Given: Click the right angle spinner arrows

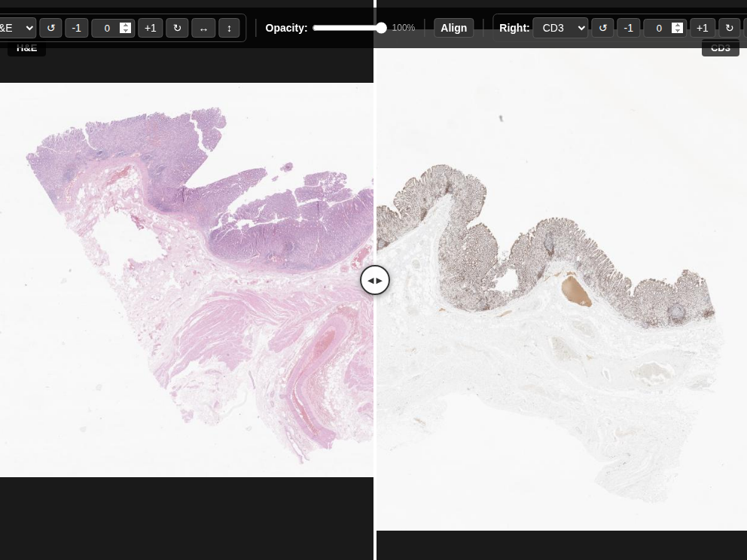Looking at the screenshot, I should pyautogui.click(x=678, y=28).
